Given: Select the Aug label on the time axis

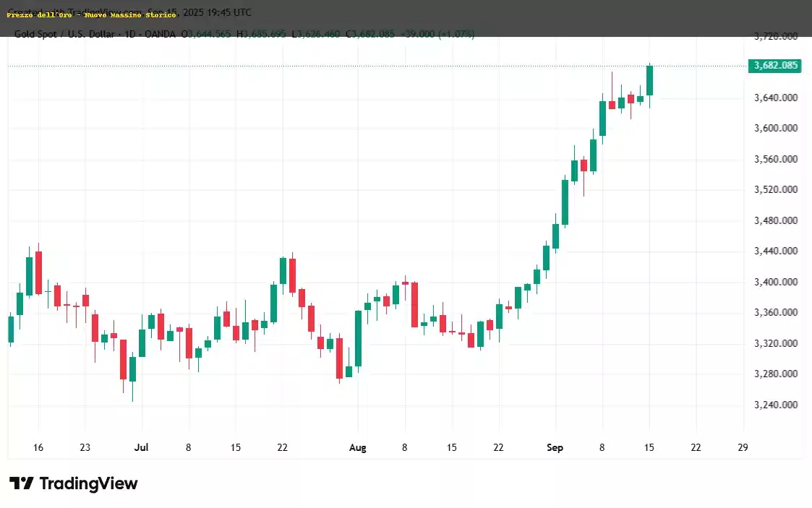Looking at the screenshot, I should point(357,448).
